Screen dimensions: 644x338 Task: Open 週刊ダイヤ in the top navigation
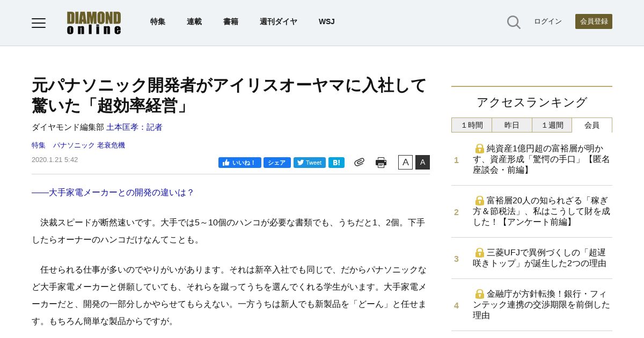coord(279,21)
